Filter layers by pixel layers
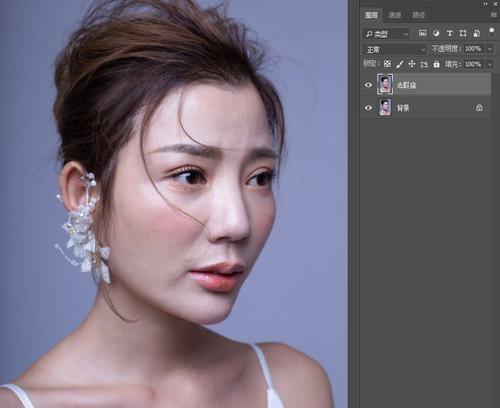The image size is (500, 408). (423, 33)
